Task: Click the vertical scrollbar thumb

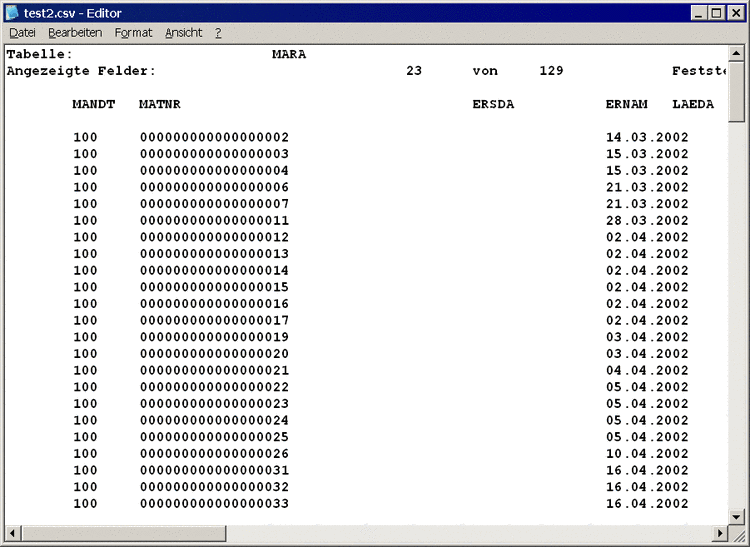Action: (x=736, y=92)
